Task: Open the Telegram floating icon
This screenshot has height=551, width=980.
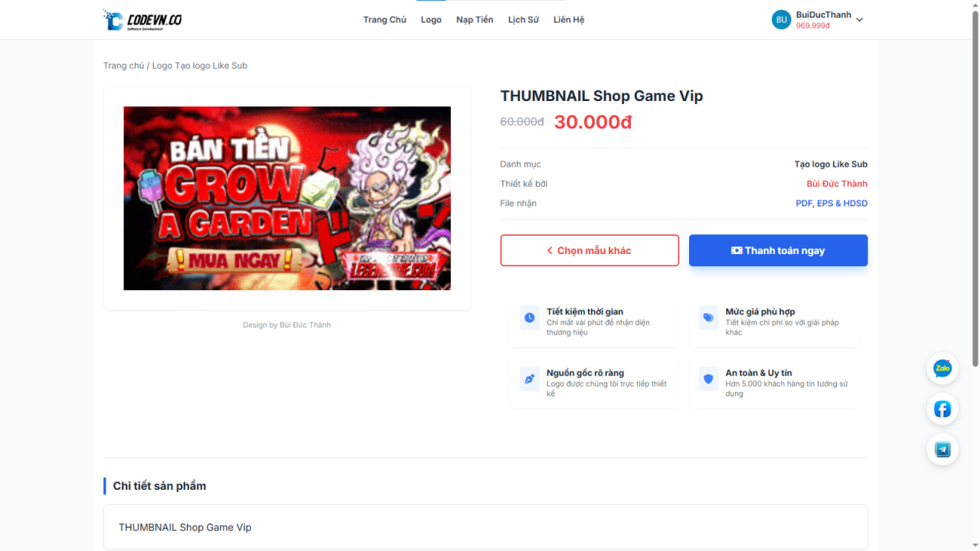Action: tap(942, 450)
